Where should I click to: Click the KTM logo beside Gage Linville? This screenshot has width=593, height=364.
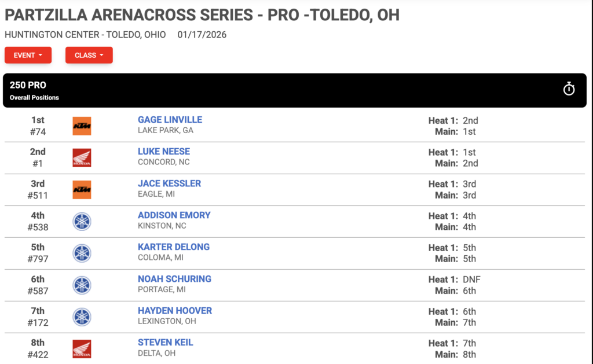pos(82,126)
